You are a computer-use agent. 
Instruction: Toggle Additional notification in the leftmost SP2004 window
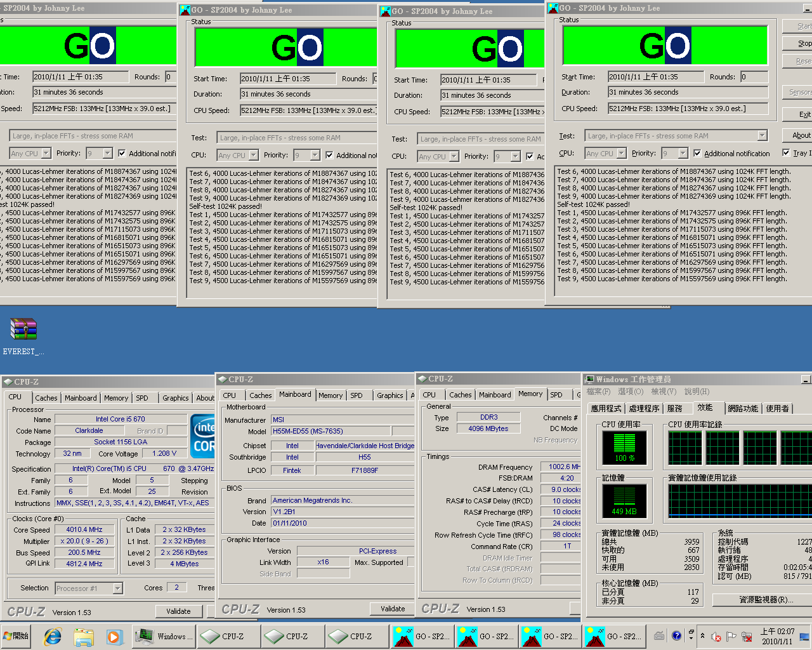click(121, 154)
